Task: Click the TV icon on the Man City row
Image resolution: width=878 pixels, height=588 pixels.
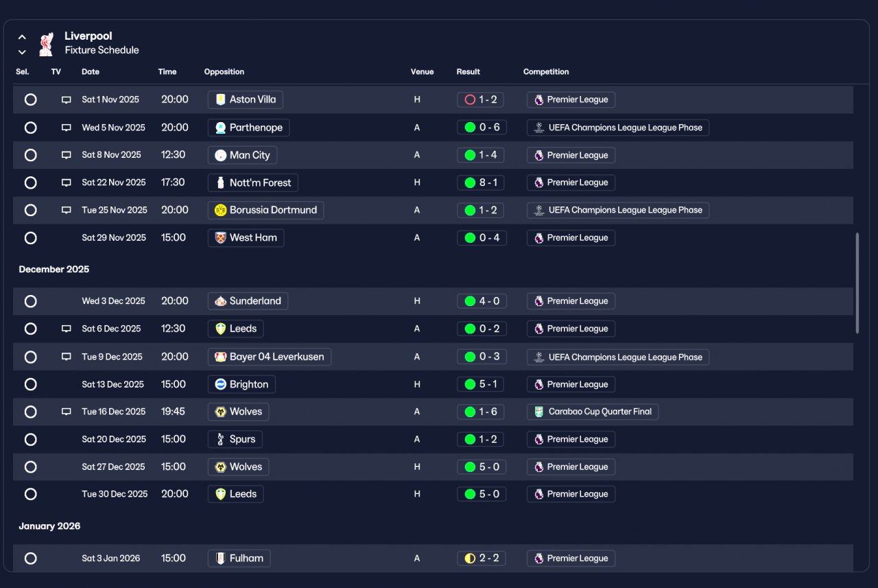Action: (67, 155)
